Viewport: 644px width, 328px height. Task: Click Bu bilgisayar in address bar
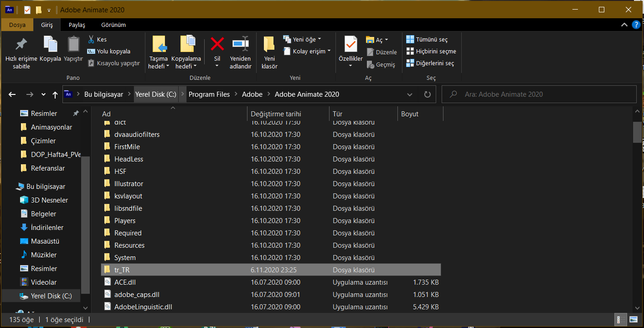(103, 94)
